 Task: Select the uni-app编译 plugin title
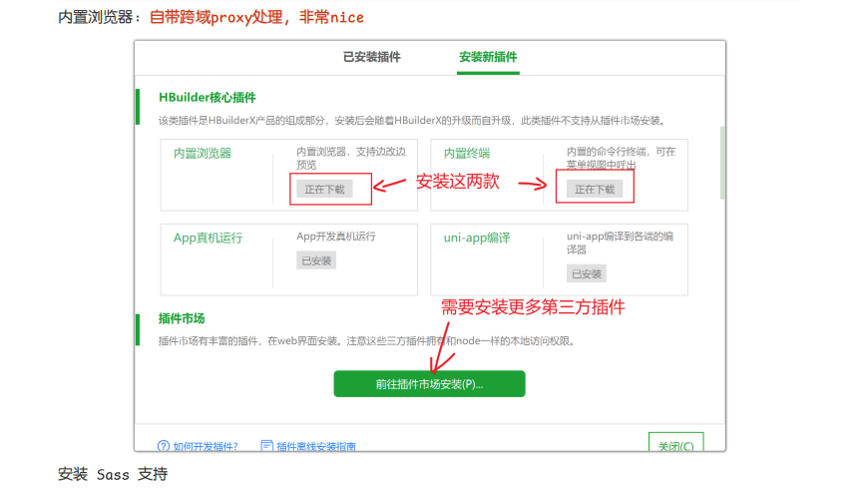click(x=477, y=239)
